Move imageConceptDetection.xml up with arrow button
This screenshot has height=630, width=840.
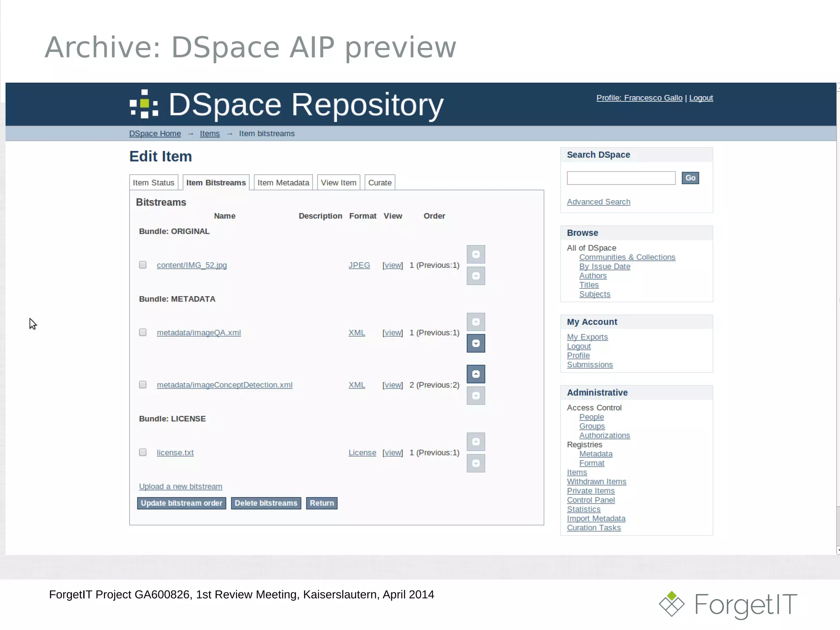point(476,374)
